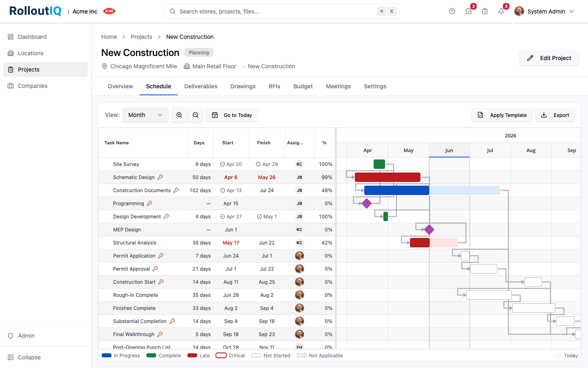Go to the Budget tab

[303, 86]
